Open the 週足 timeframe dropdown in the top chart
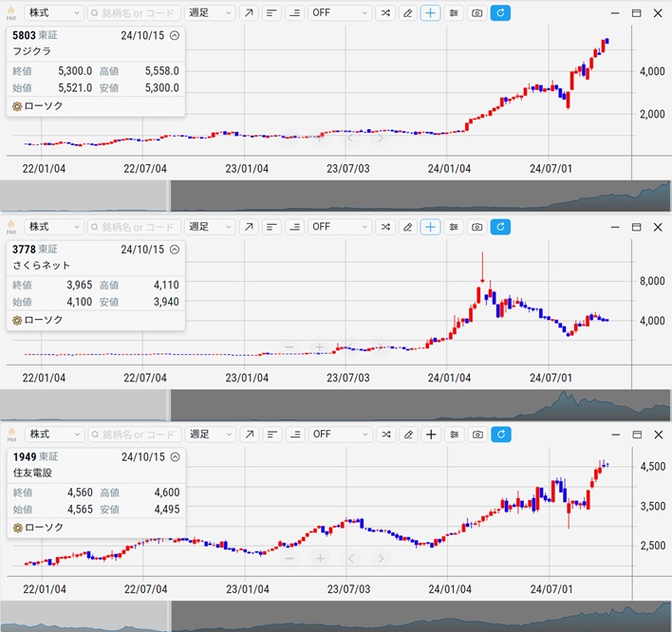 coord(210,13)
